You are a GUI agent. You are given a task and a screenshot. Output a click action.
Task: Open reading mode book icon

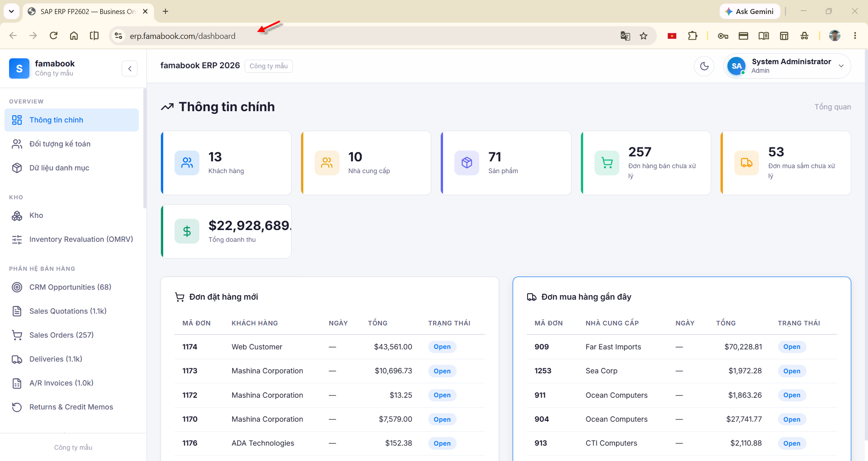pos(764,36)
